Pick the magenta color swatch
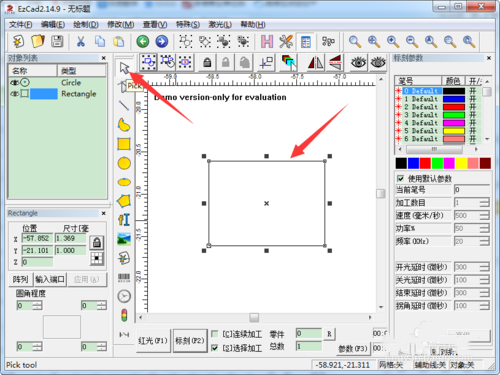The width and height of the screenshot is (500, 375). coord(449,163)
